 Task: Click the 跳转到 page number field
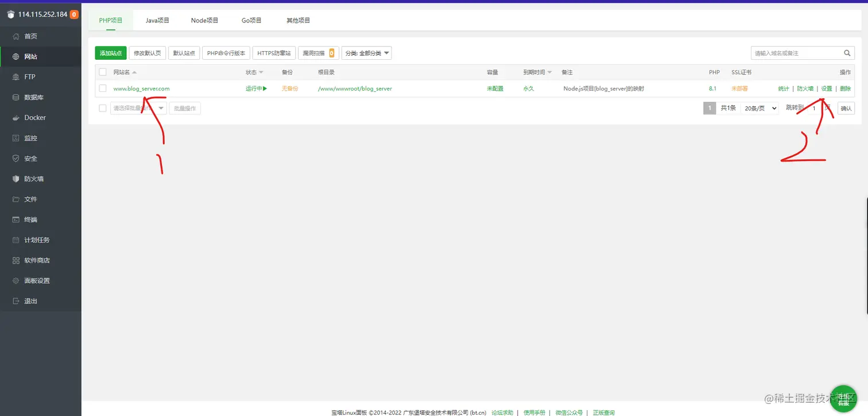814,108
